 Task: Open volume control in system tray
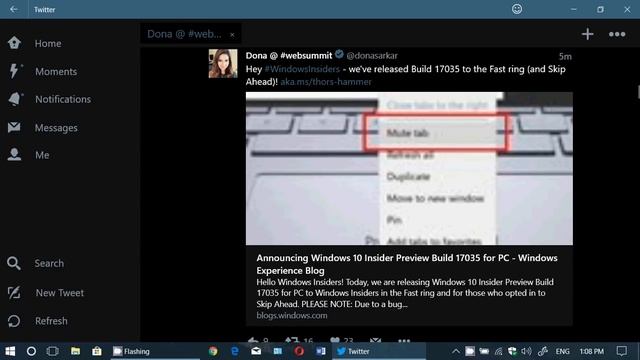point(527,351)
